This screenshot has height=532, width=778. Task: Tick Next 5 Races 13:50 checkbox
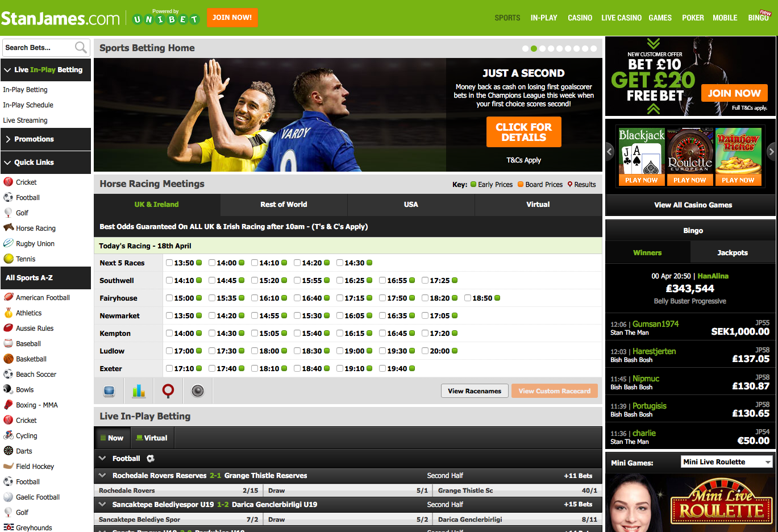point(169,263)
